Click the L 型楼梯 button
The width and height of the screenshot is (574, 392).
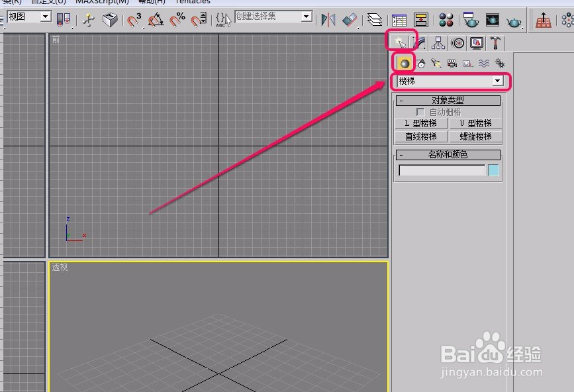tap(421, 123)
